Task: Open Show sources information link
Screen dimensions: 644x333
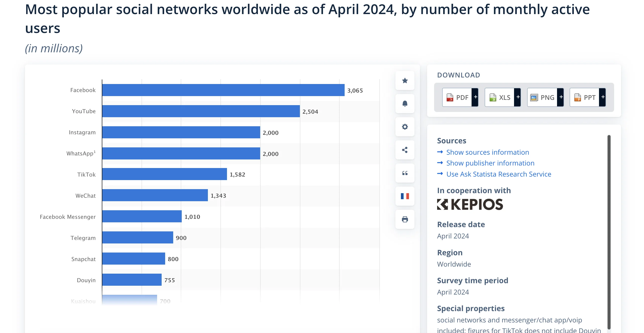Action: [488, 152]
